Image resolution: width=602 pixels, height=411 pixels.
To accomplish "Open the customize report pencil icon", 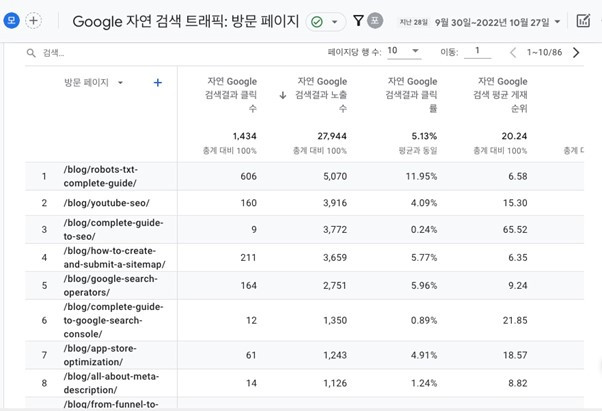I will (x=583, y=21).
